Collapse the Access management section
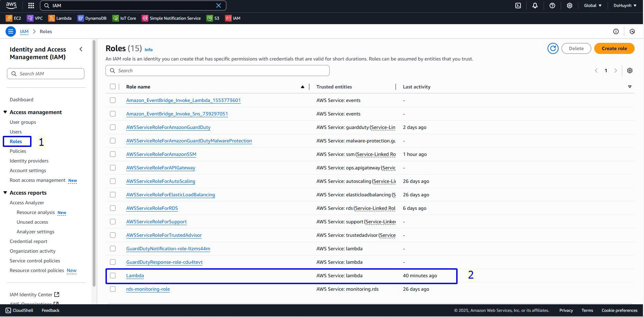 click(x=5, y=112)
